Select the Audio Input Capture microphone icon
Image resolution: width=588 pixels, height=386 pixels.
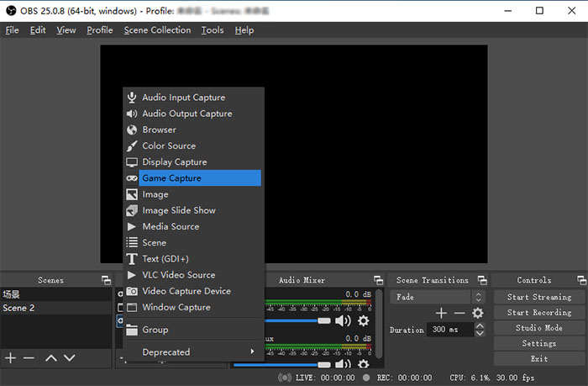[132, 98]
